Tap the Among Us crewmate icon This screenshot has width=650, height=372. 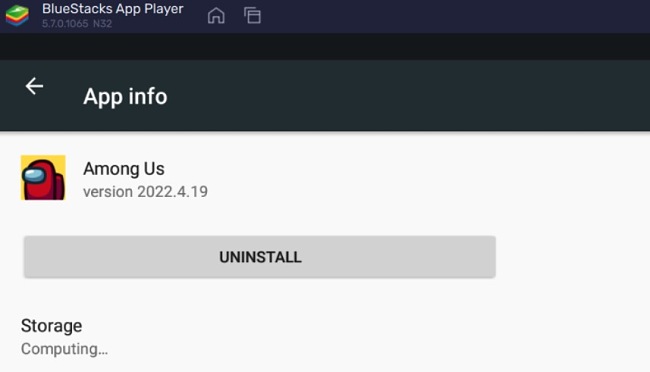(43, 177)
